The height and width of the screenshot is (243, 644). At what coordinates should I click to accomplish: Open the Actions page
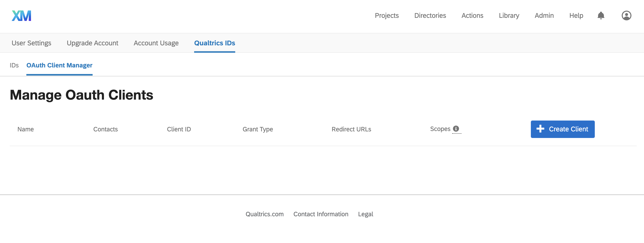[472, 16]
